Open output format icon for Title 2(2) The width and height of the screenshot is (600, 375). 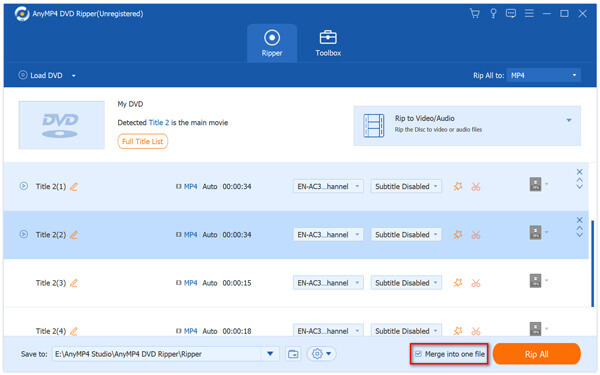pos(536,232)
